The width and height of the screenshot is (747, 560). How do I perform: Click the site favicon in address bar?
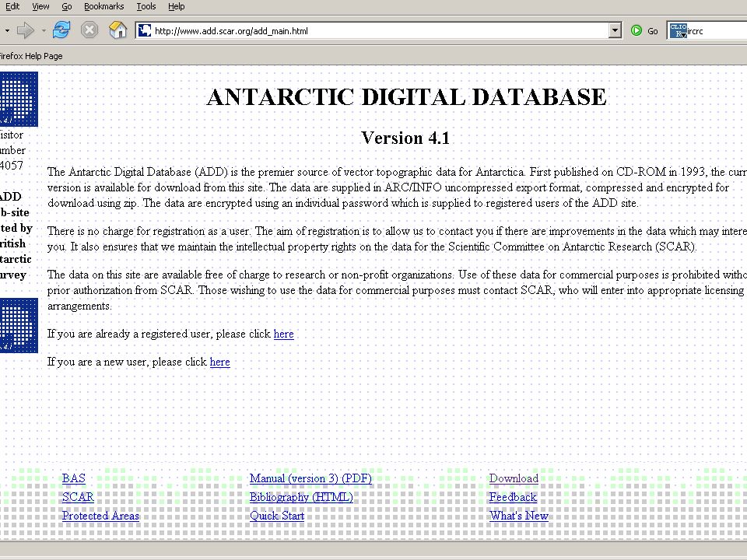point(145,30)
